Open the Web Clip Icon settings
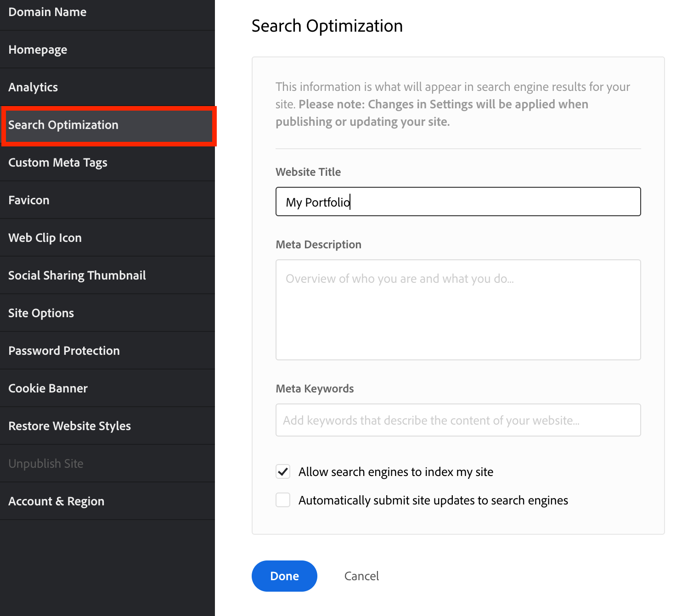The width and height of the screenshot is (699, 616). tap(45, 237)
